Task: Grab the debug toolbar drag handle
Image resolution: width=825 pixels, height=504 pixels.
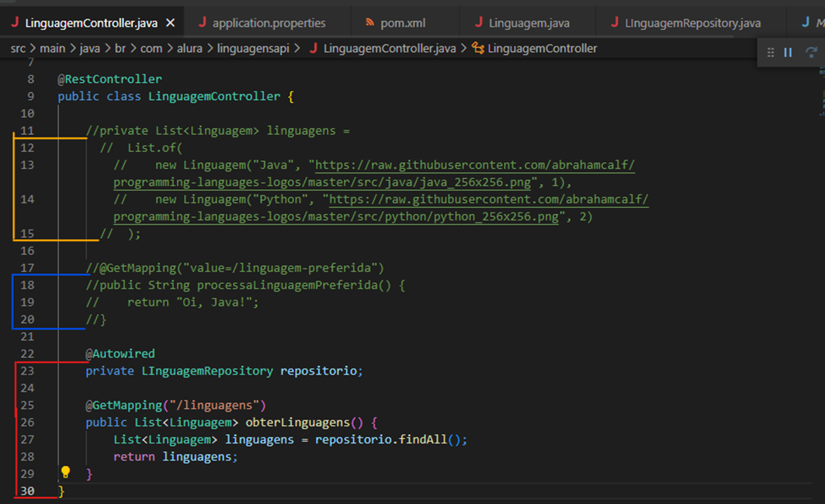Action: coord(770,53)
